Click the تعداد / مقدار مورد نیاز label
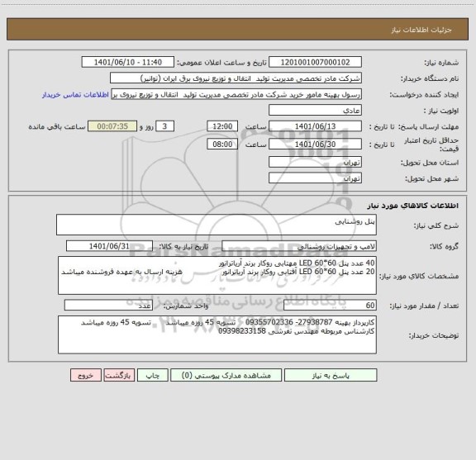The image size is (476, 460). (424, 306)
